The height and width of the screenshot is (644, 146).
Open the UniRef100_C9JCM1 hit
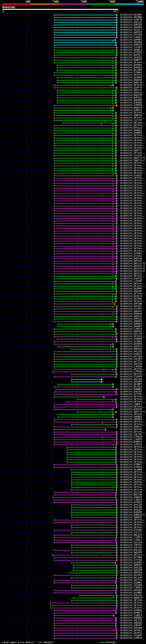click(131, 156)
